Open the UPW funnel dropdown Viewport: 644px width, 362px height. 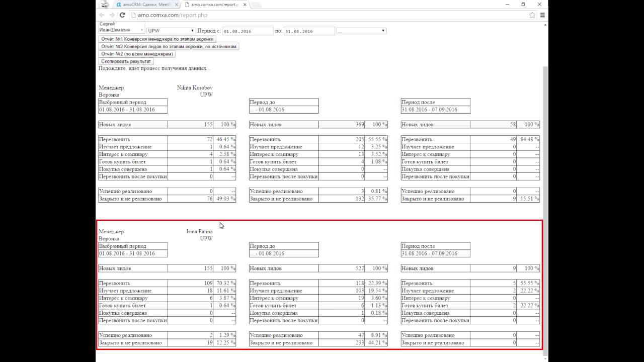click(171, 31)
